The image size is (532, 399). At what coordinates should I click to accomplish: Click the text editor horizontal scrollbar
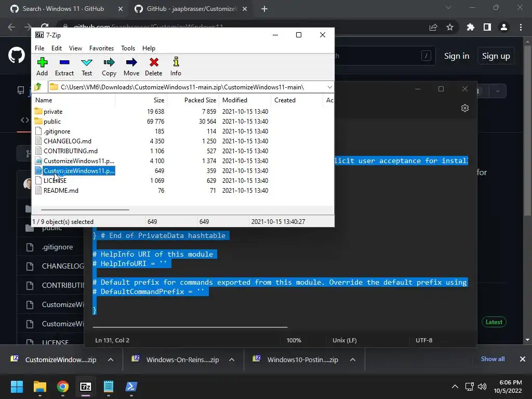tap(190, 327)
